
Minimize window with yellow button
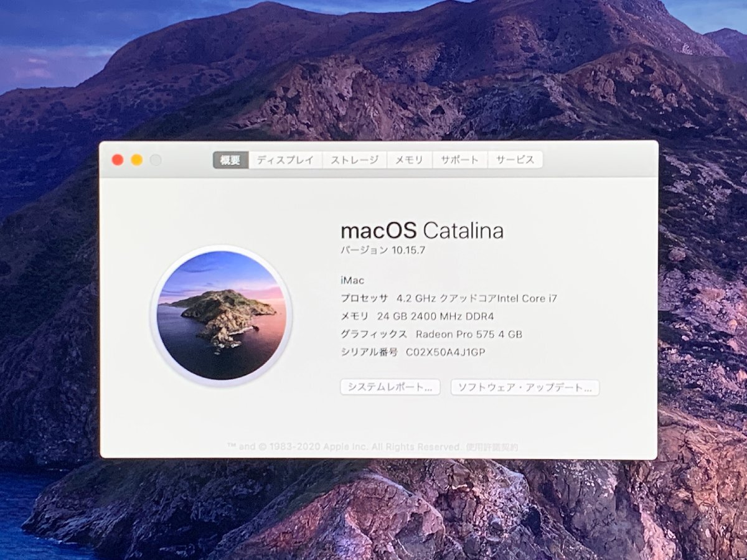(x=137, y=160)
